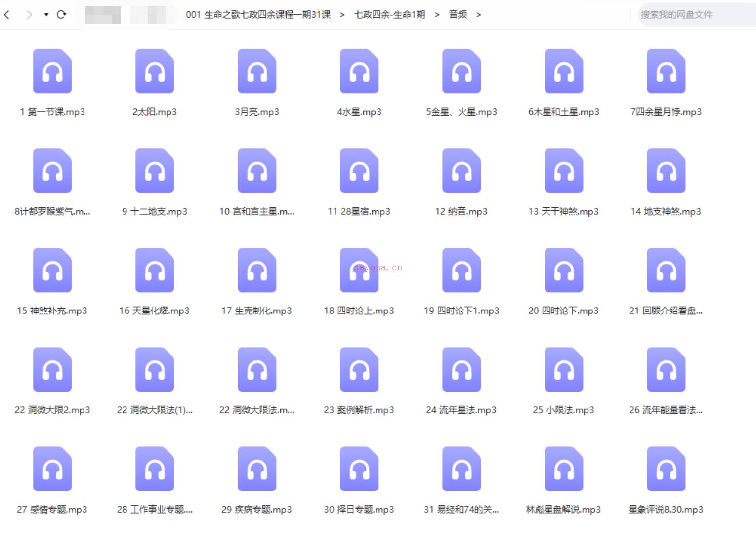Select audio icon for 16 天星化耀.mp3
The width and height of the screenshot is (756, 534).
click(x=155, y=270)
